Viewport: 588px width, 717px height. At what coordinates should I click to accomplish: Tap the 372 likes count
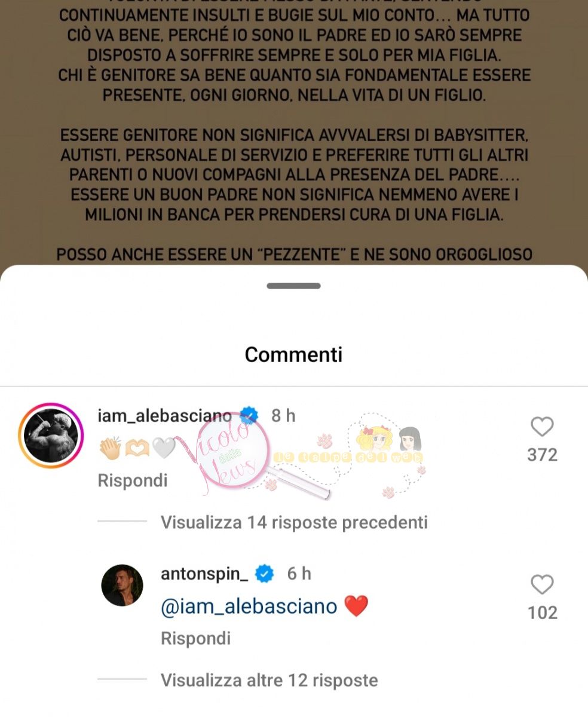pos(542,455)
